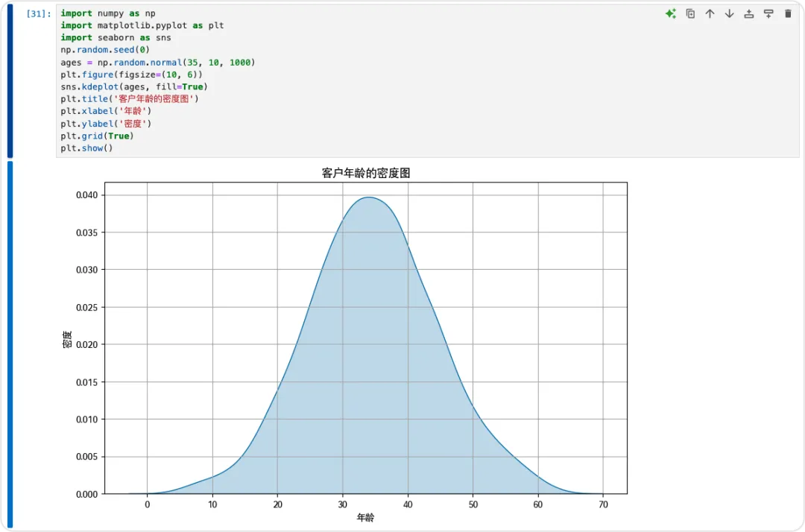Click the 0.005 y-axis tick label
The width and height of the screenshot is (805, 532).
pos(86,457)
